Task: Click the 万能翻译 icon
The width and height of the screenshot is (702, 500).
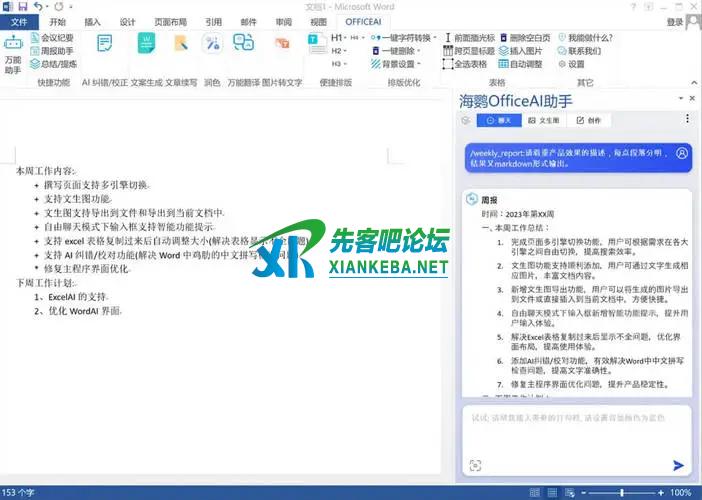Action: coord(244,45)
